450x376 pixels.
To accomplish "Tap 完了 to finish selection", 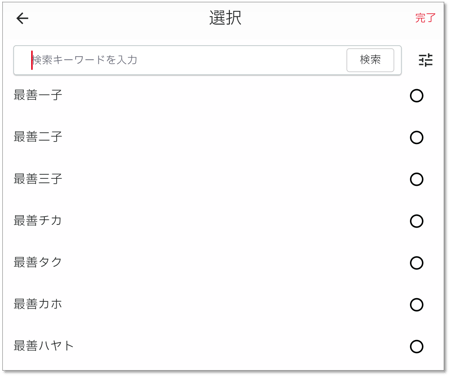I will point(425,18).
